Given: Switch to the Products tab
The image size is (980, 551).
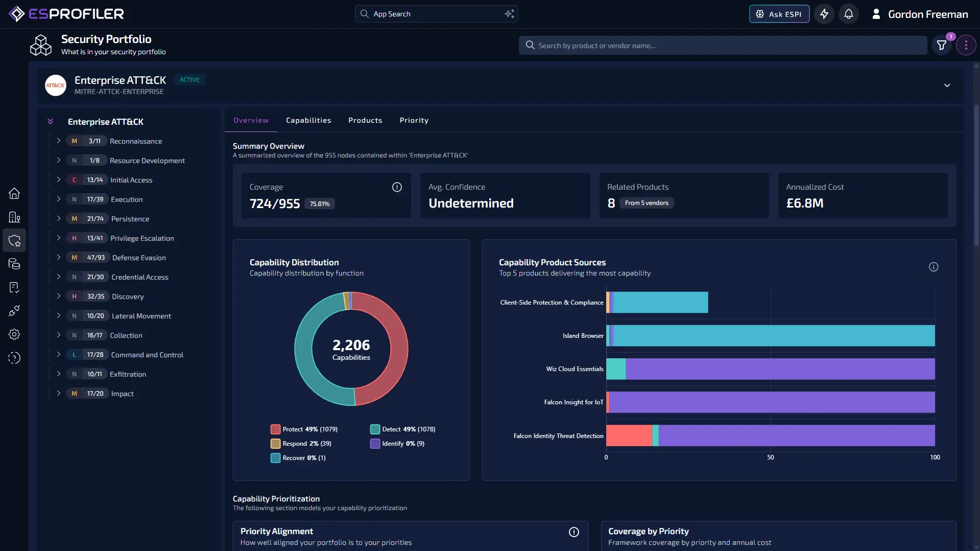Looking at the screenshot, I should 365,120.
